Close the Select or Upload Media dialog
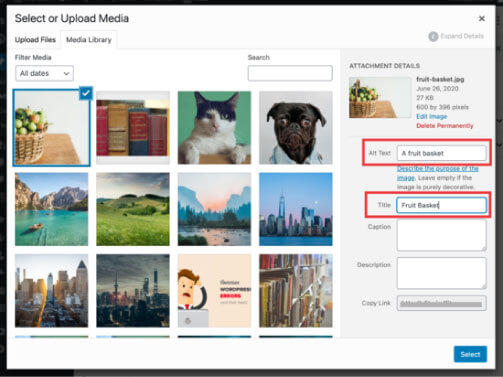 (x=482, y=19)
